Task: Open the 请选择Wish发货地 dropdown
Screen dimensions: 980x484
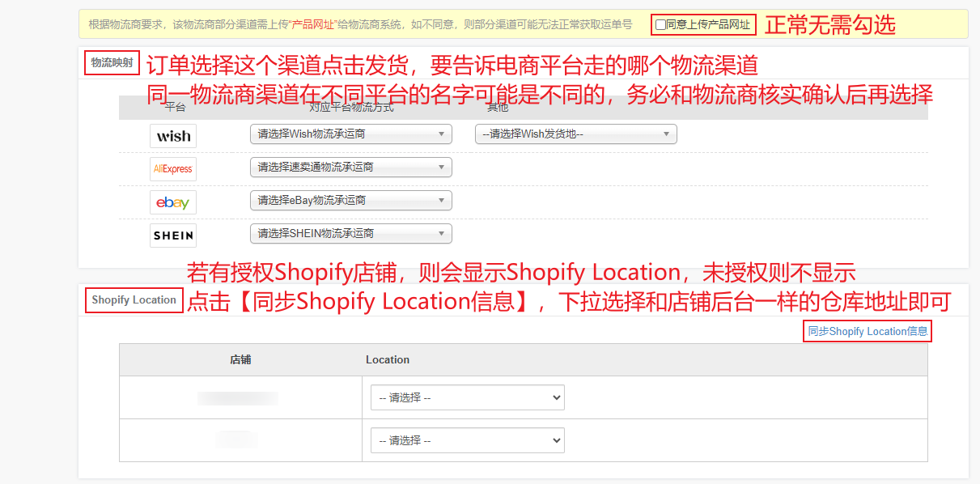Action: coord(576,134)
